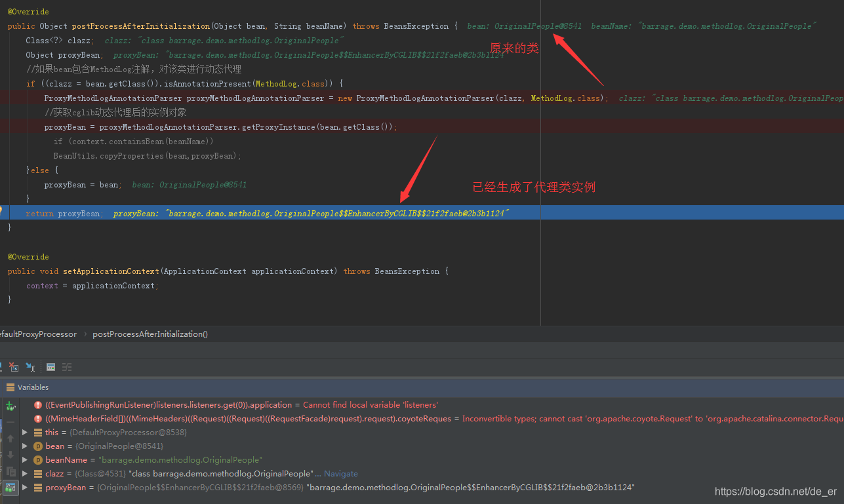
Task: Click the getProxyInstance call line
Action: tap(221, 127)
